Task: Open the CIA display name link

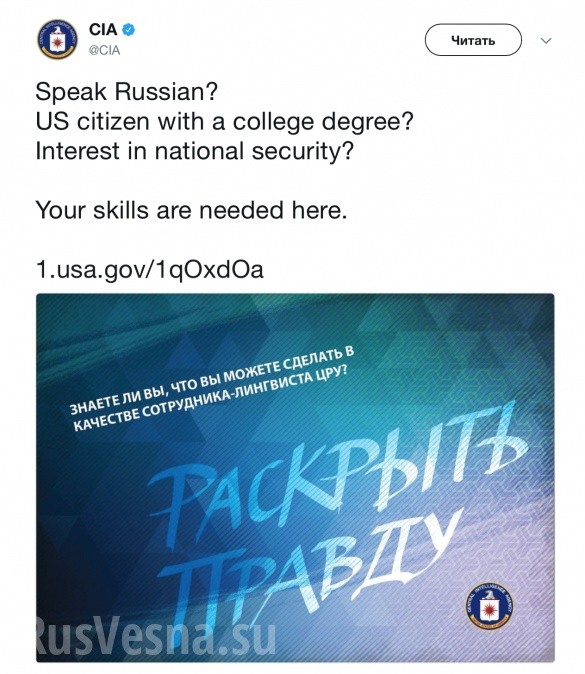Action: pyautogui.click(x=103, y=30)
